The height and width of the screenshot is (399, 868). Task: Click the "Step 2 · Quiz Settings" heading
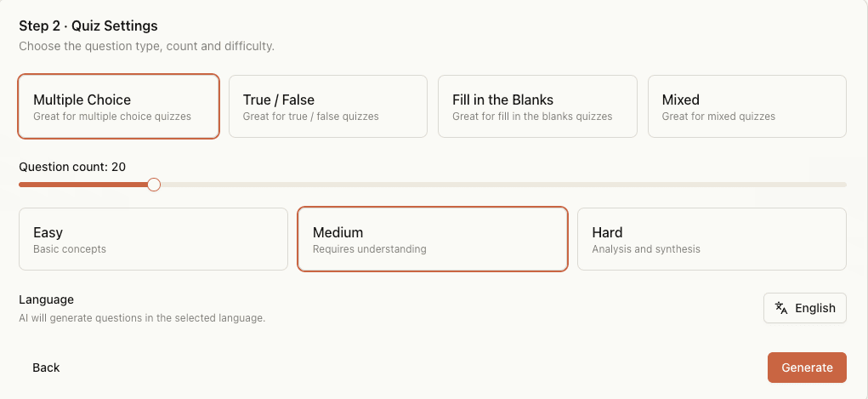88,26
